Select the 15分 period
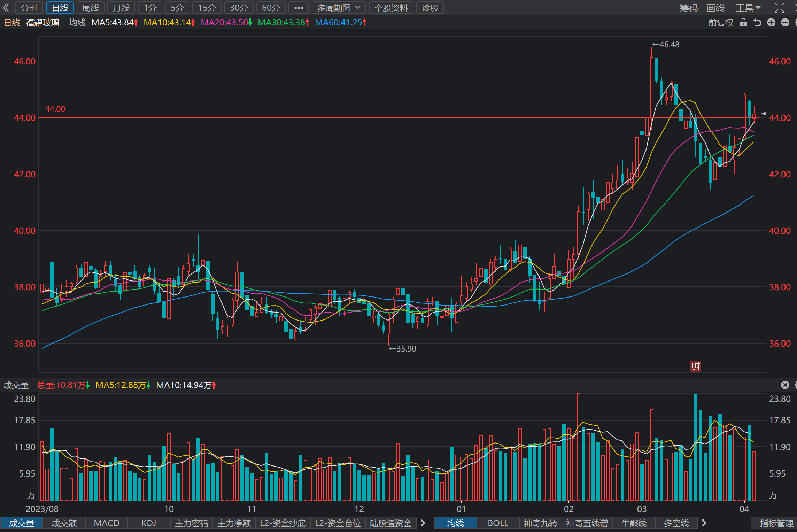 [x=207, y=8]
